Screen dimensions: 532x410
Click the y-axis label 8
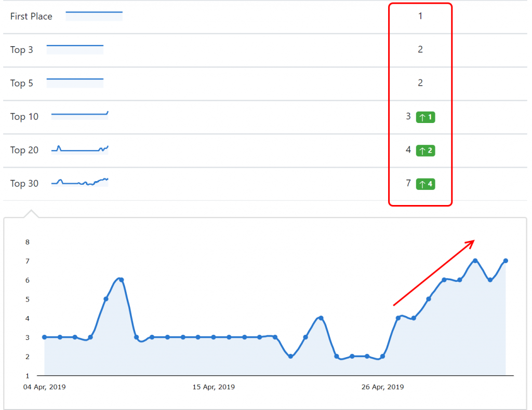pos(28,242)
